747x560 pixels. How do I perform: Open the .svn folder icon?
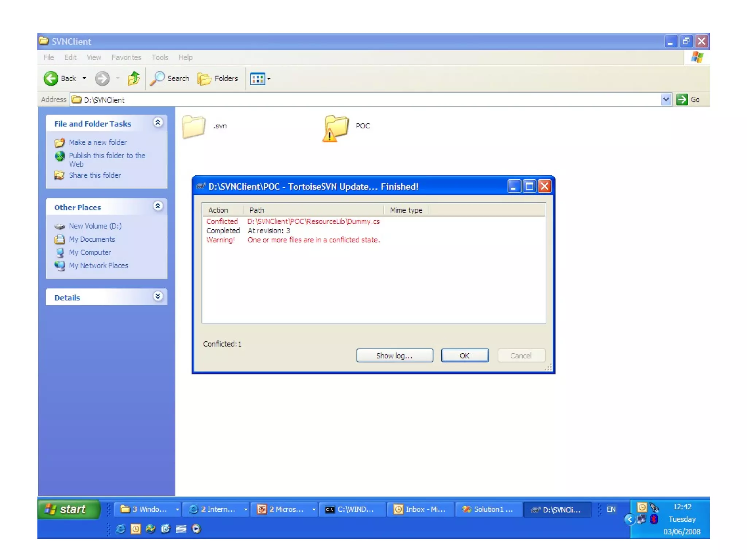(x=194, y=127)
